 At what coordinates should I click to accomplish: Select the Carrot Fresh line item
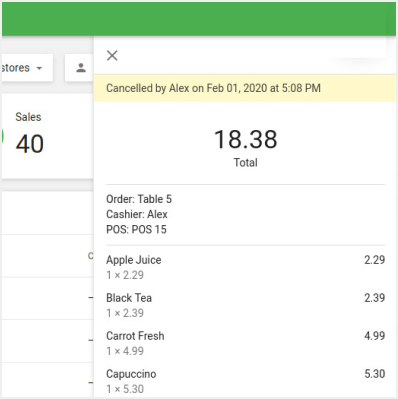click(246, 343)
